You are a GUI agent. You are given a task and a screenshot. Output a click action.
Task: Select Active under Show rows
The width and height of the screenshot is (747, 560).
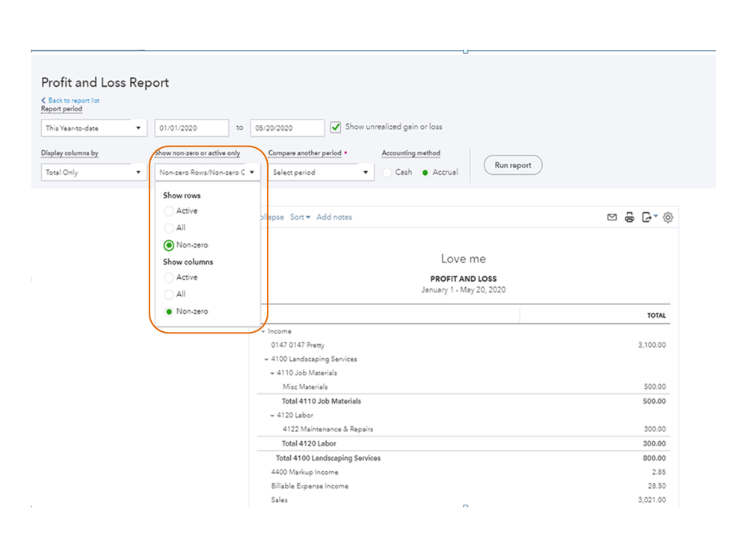(x=169, y=211)
